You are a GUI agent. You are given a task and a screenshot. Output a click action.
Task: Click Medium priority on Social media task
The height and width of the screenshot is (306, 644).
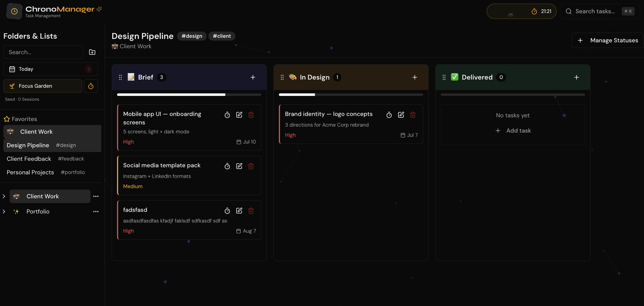(133, 187)
